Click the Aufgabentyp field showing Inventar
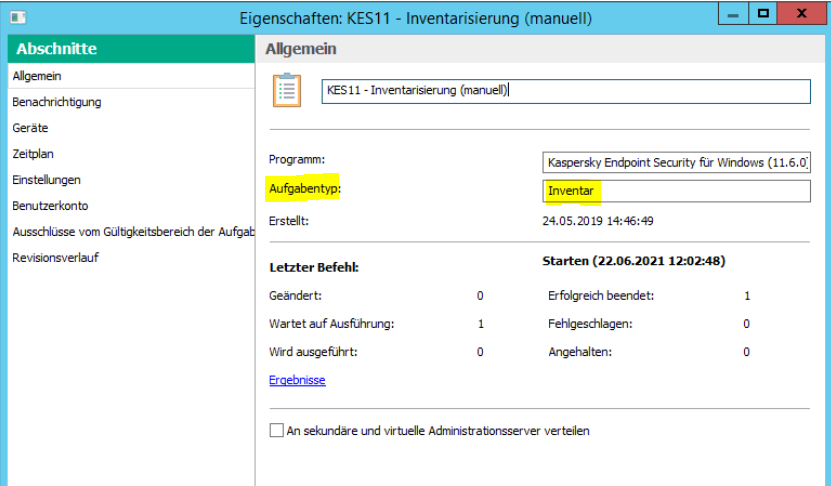Viewport: 831px width, 486px height. 676,191
